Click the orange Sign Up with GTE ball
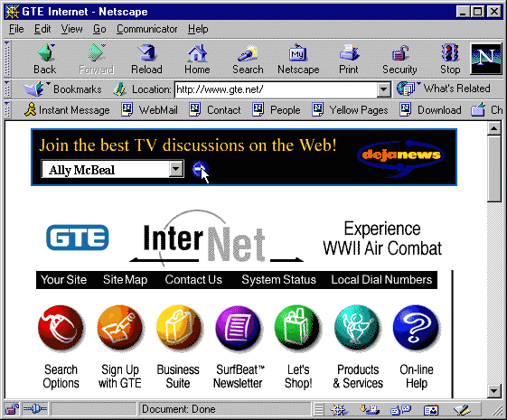The width and height of the screenshot is (507, 420). pyautogui.click(x=120, y=328)
